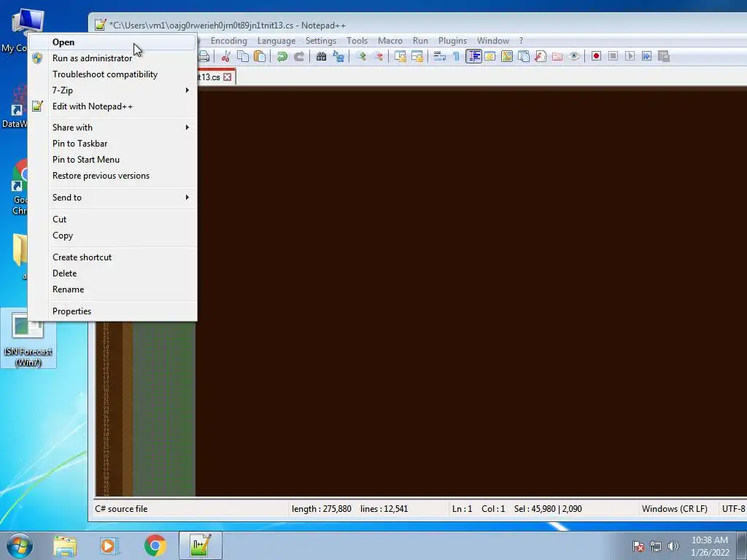
Task: Open the Macro menu
Action: [x=390, y=41]
